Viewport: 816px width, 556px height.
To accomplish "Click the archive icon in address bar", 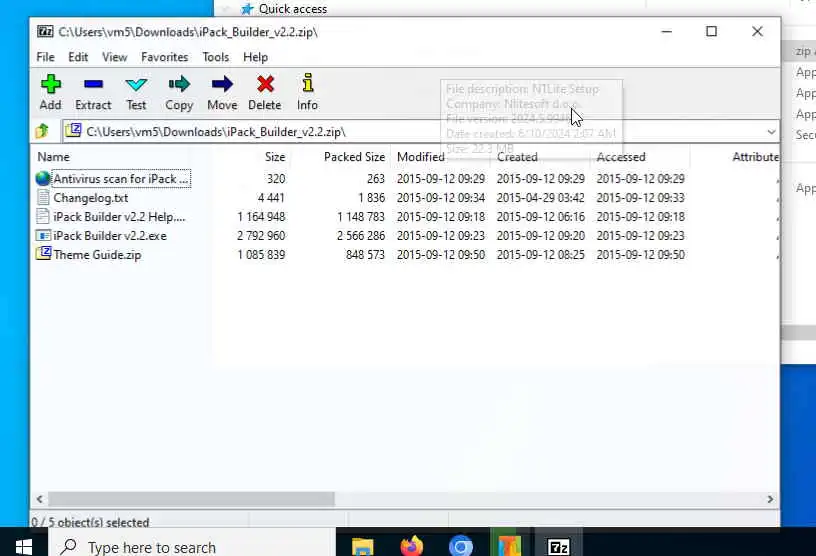I will click(x=73, y=130).
